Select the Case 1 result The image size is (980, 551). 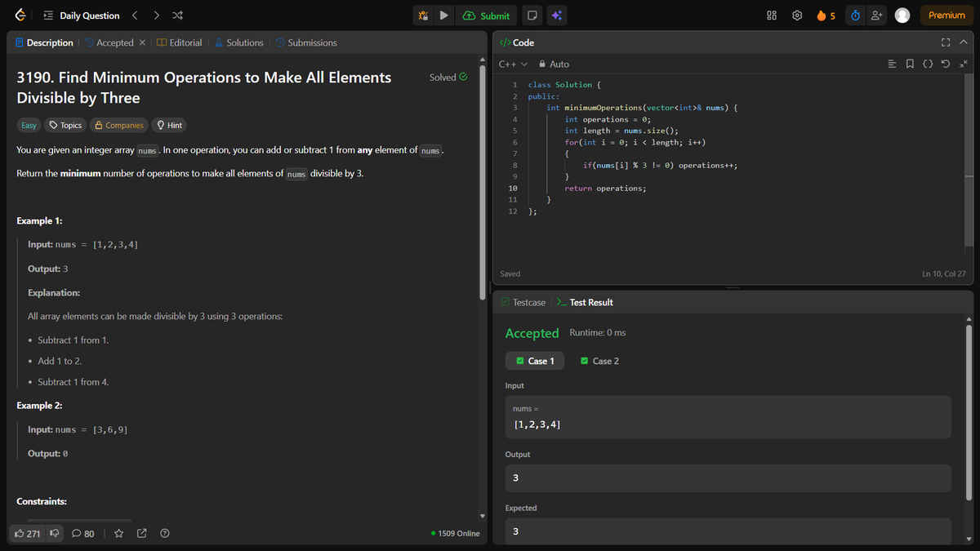pos(533,361)
